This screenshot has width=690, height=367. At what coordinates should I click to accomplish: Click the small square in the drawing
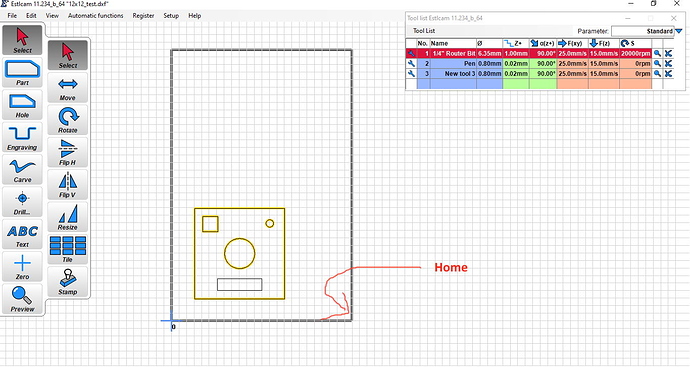tap(210, 224)
